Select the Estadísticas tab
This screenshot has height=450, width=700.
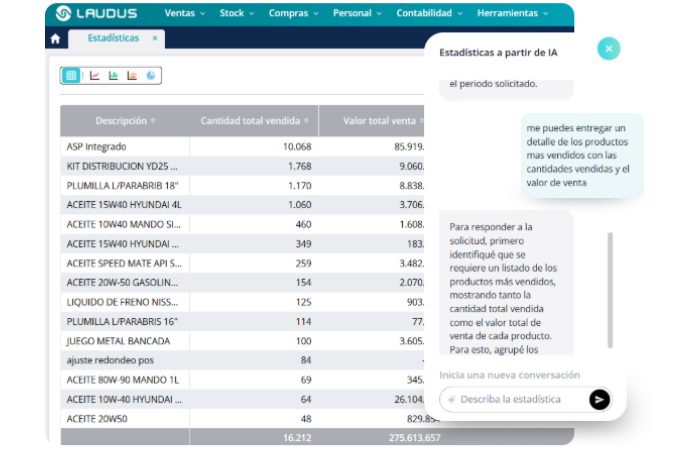pos(113,38)
